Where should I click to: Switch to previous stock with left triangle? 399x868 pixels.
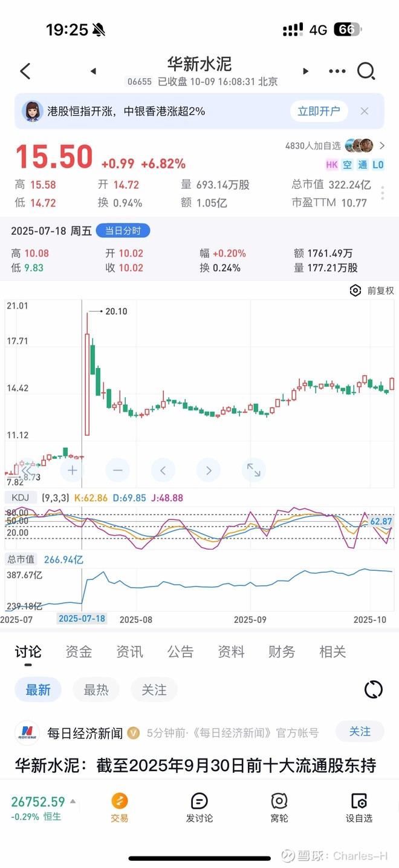pyautogui.click(x=93, y=71)
